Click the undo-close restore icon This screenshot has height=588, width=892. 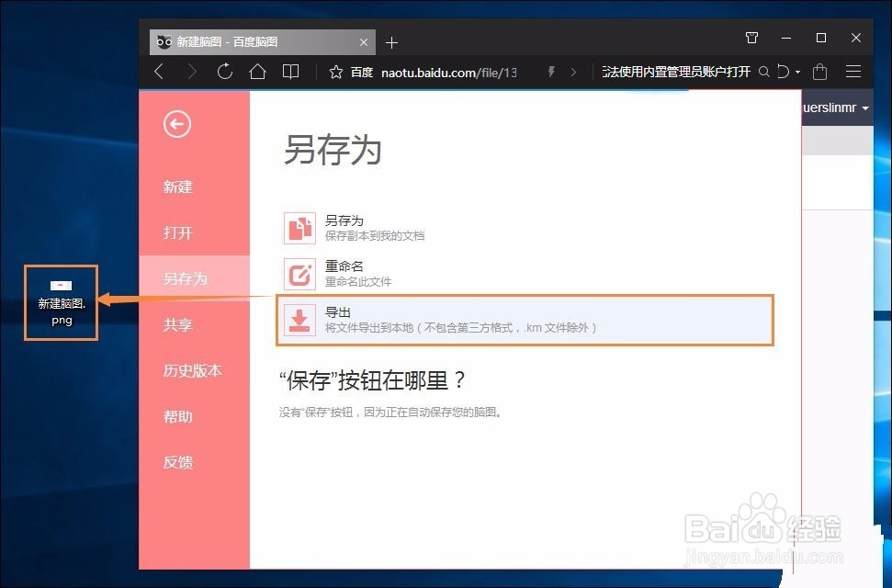click(x=783, y=72)
